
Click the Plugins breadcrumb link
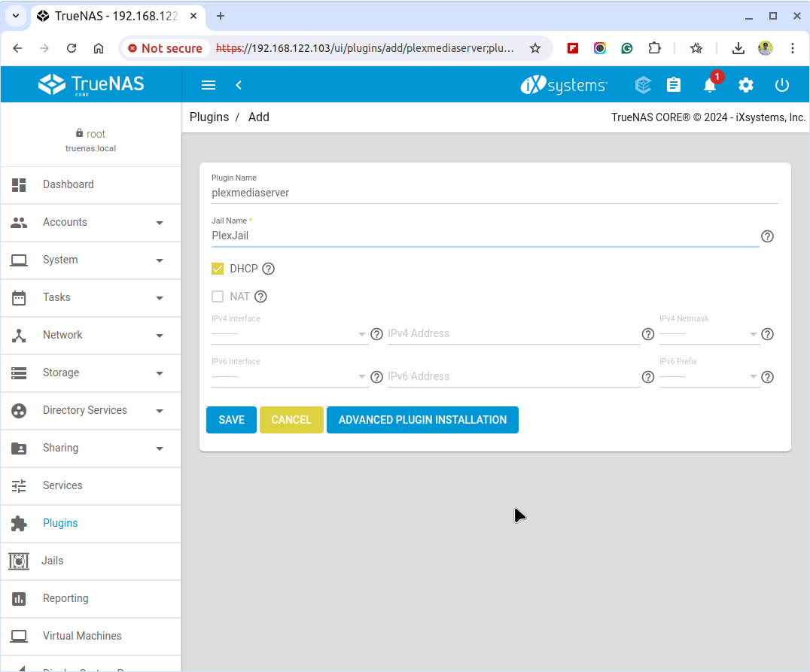[209, 117]
